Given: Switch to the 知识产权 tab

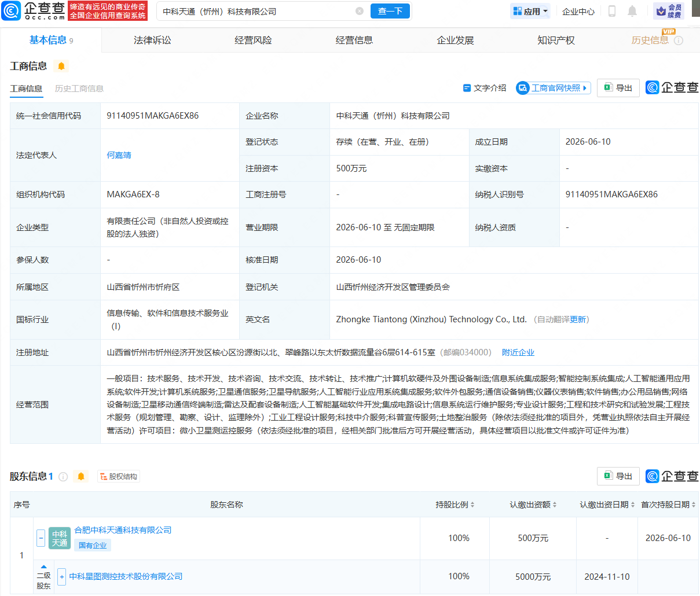Looking at the screenshot, I should [556, 40].
